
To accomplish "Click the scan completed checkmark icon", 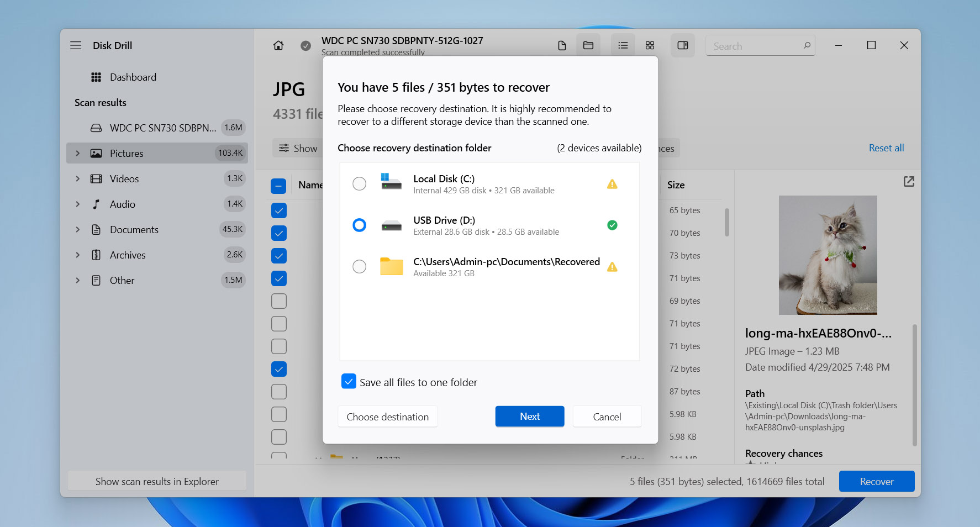I will click(305, 46).
